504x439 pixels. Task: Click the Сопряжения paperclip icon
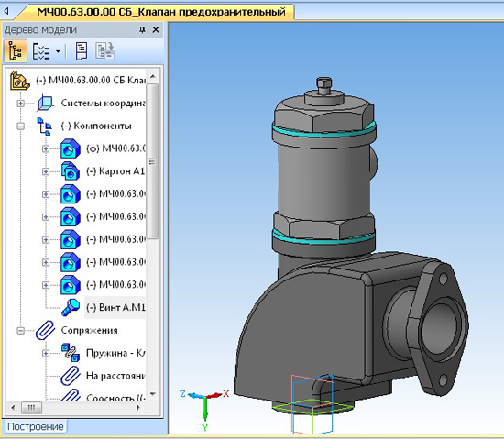pyautogui.click(x=45, y=330)
